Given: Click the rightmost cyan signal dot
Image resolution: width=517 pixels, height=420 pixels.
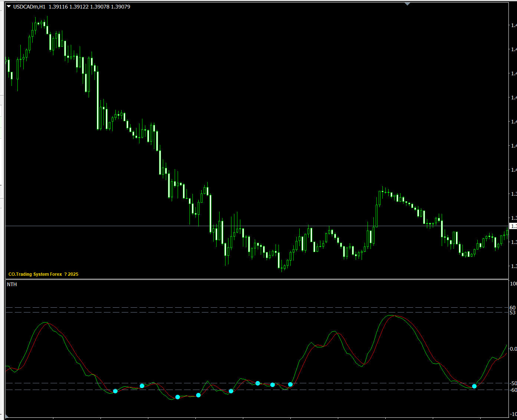Looking at the screenshot, I should coord(474,386).
